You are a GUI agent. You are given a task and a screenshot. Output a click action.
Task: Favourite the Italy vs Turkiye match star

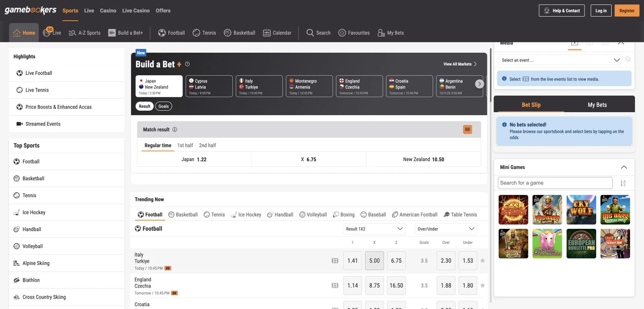483,261
